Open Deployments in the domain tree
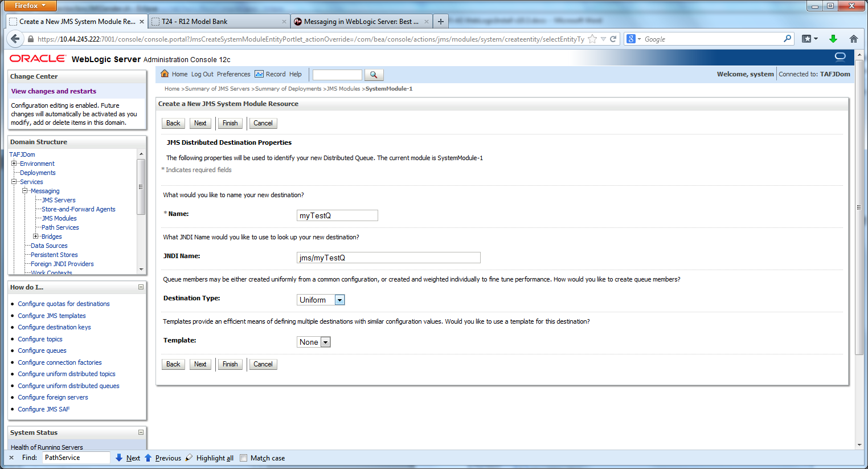868x469 pixels. (x=38, y=173)
